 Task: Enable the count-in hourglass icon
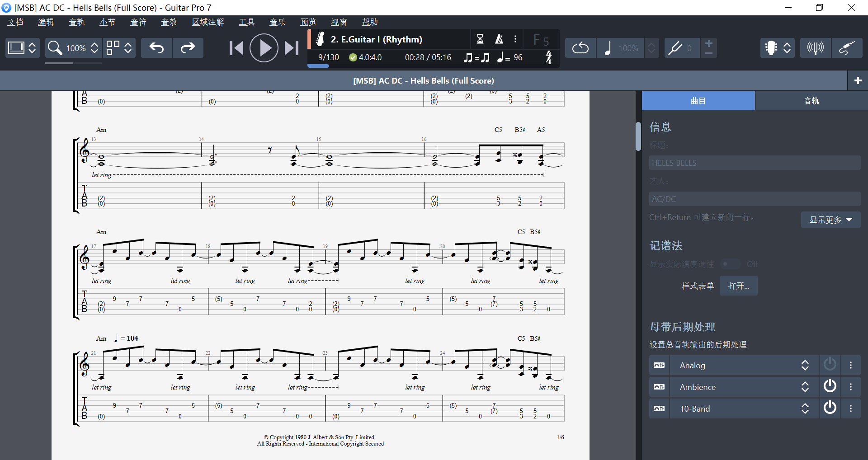481,39
